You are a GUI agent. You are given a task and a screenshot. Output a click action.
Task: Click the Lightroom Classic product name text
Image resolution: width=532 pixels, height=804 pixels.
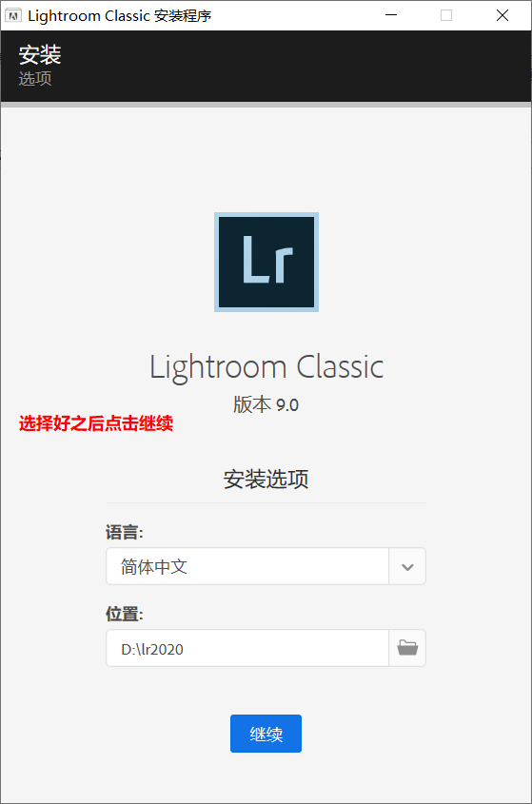pos(266,367)
